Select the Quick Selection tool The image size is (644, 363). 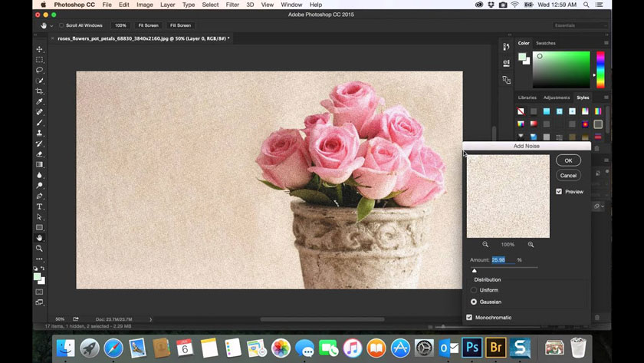pos(39,81)
